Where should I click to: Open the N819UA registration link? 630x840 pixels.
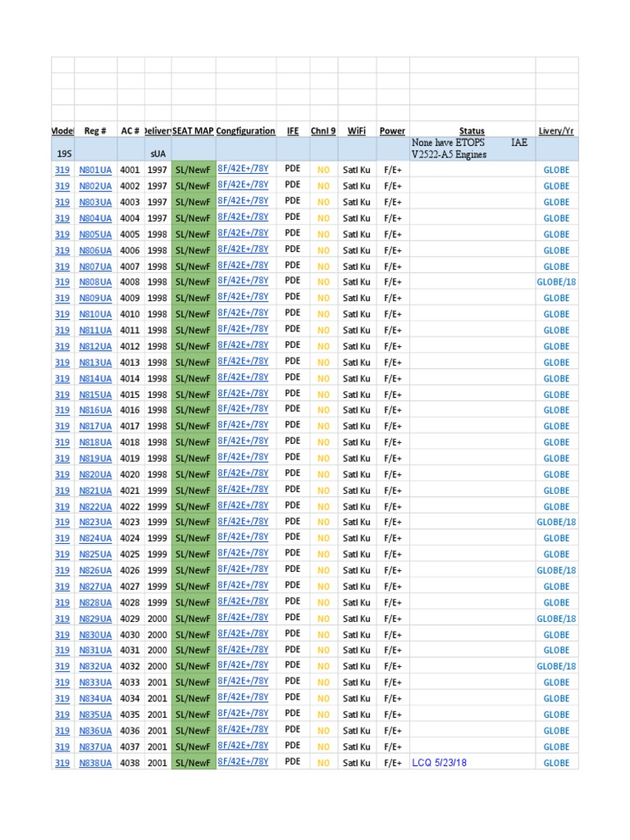click(95, 459)
